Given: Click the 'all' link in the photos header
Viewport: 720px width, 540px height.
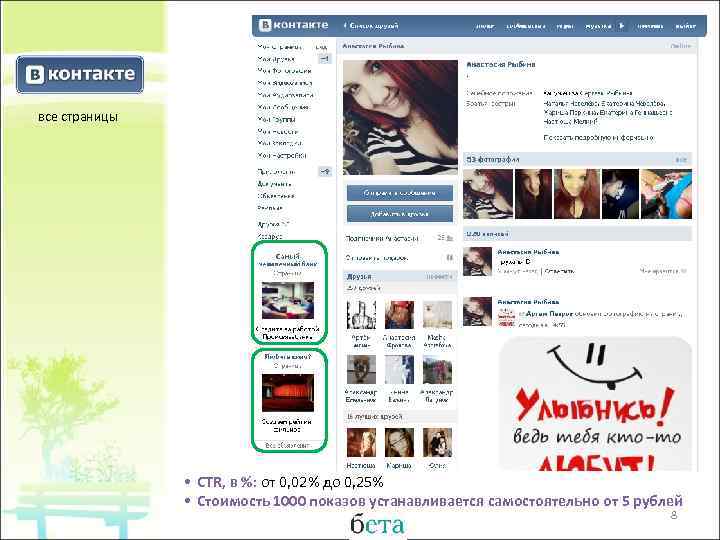Looking at the screenshot, I should pyautogui.click(x=681, y=160).
